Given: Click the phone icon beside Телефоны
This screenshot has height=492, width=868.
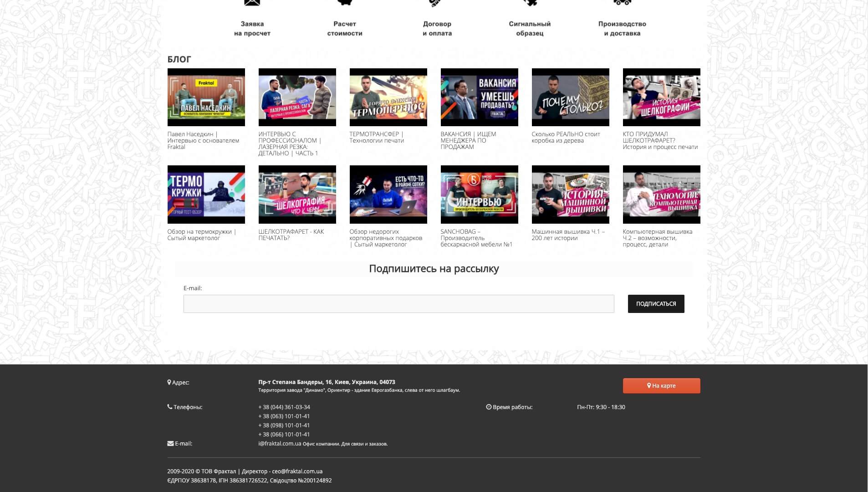Looking at the screenshot, I should coord(170,407).
